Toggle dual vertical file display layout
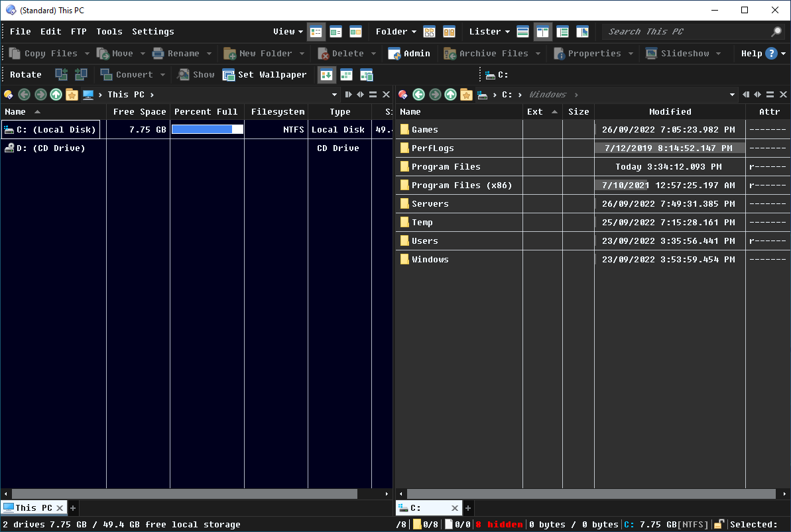This screenshot has width=791, height=532. (x=543, y=32)
